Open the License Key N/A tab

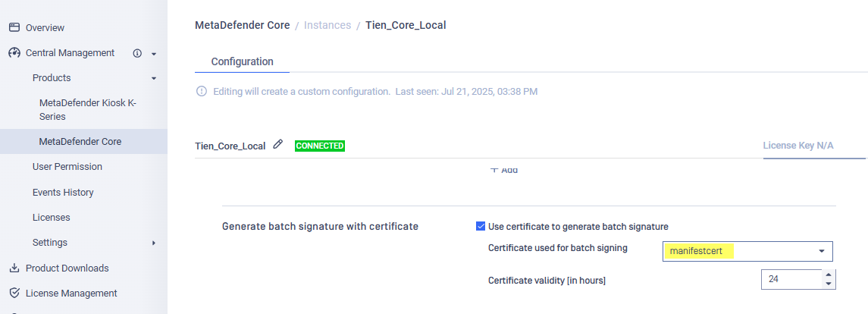798,146
